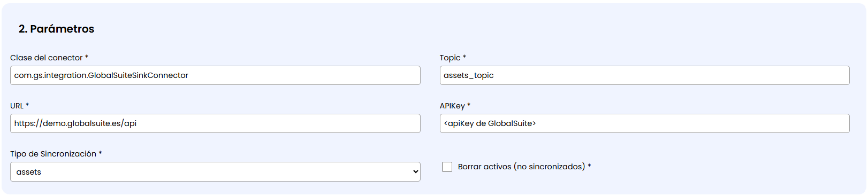This screenshot has width=868, height=196.
Task: Click the URL label text
Action: (17, 106)
